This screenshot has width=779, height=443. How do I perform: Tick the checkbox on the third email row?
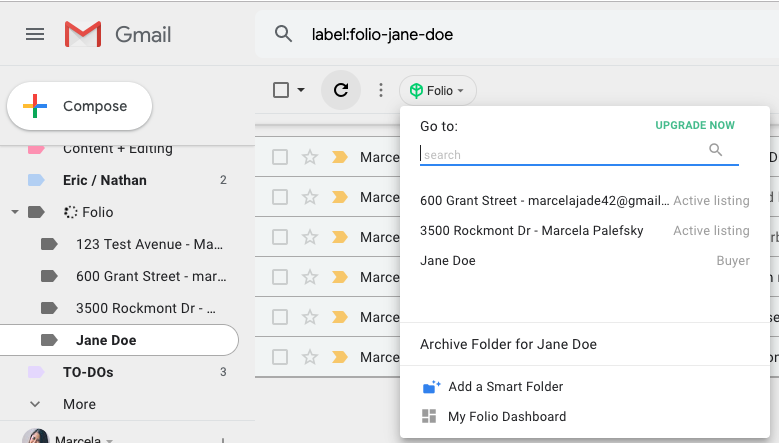click(280, 237)
